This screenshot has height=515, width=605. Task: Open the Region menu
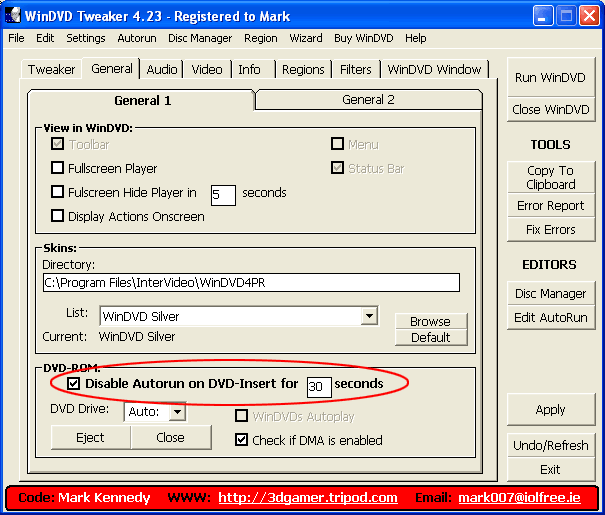point(261,38)
